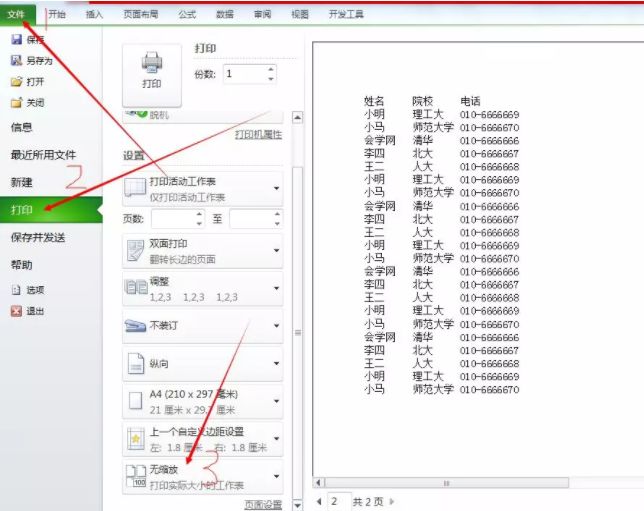Expand the 上一个自定义边距设置 dropdown
This screenshot has height=511, width=644.
(x=276, y=438)
